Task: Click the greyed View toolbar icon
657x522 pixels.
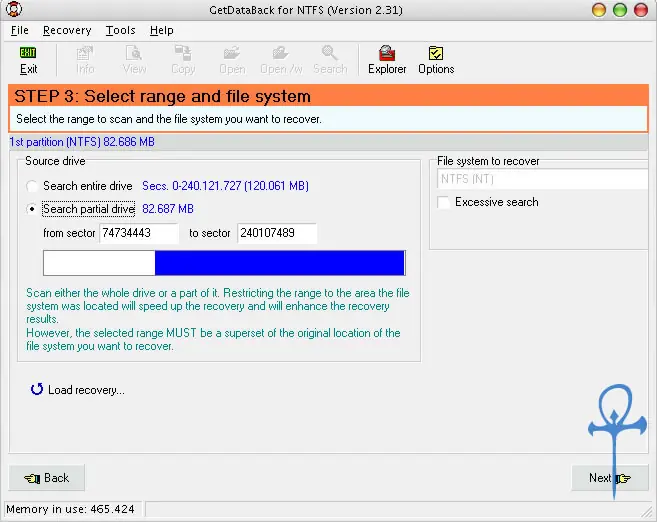Action: coord(134,61)
